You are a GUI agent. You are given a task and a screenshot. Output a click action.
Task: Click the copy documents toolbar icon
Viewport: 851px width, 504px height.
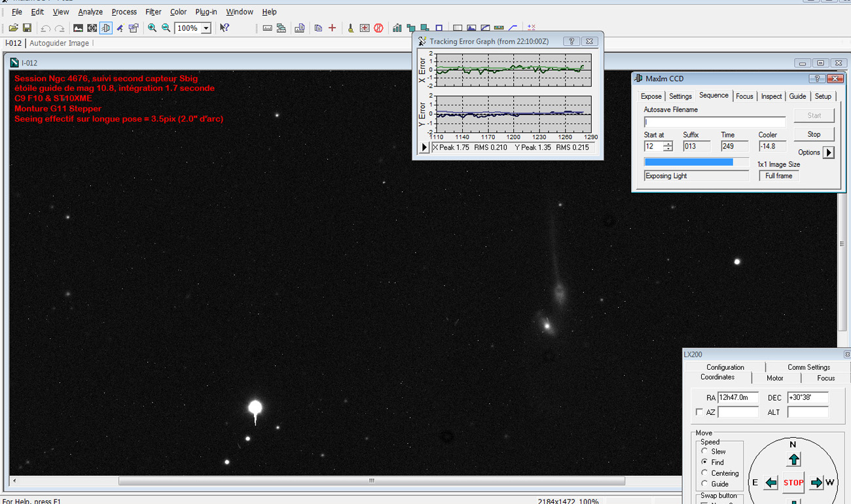click(318, 28)
